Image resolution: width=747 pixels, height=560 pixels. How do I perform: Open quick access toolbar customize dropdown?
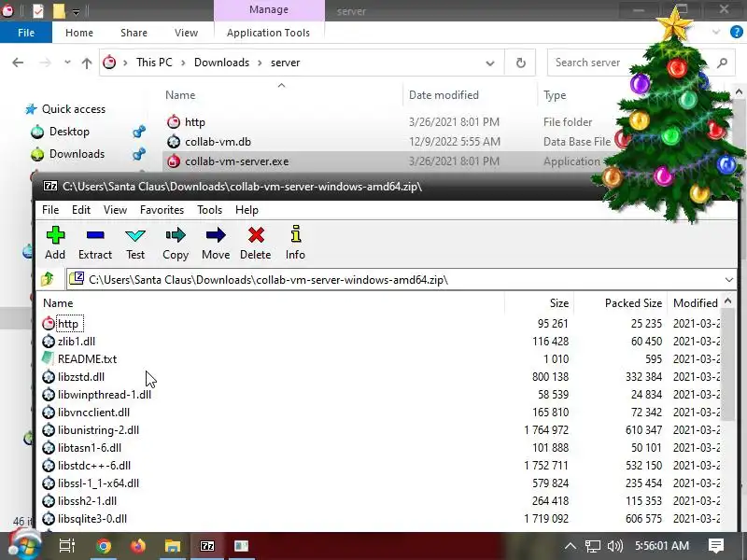point(76,11)
